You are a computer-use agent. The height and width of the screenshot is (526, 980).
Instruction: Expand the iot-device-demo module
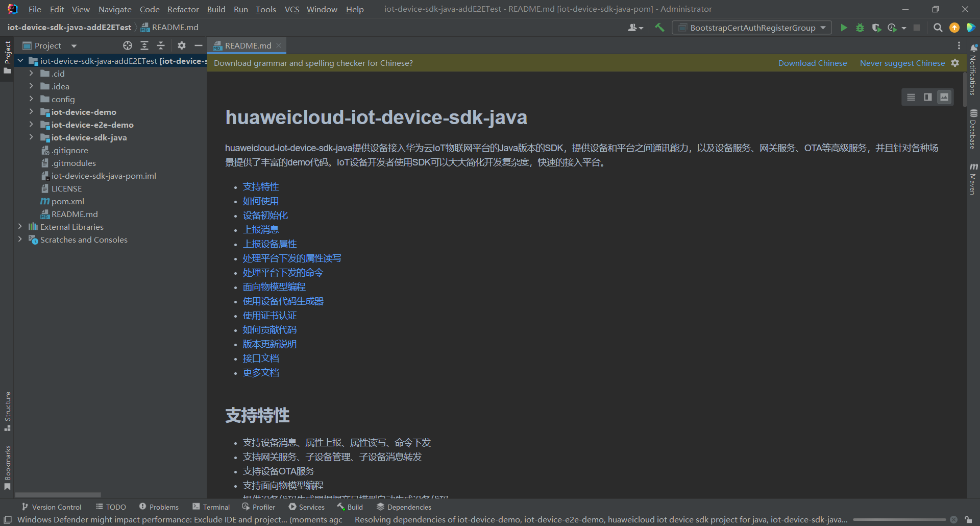[x=31, y=112]
